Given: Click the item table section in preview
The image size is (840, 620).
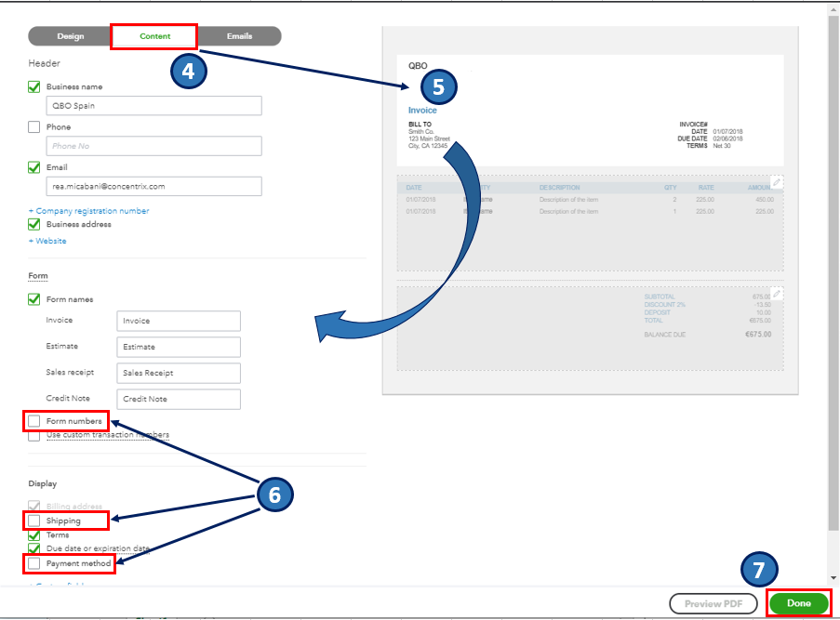Looking at the screenshot, I should pyautogui.click(x=591, y=223).
